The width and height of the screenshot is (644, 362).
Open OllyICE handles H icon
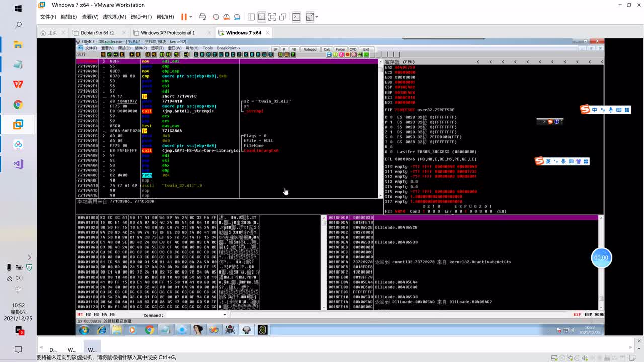point(226,54)
